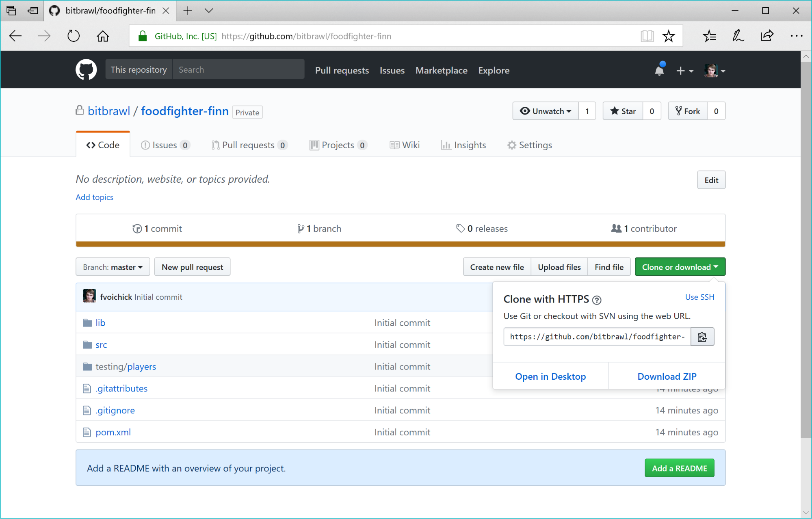The width and height of the screenshot is (812, 519).
Task: Open the This repository search scope
Action: tap(139, 69)
